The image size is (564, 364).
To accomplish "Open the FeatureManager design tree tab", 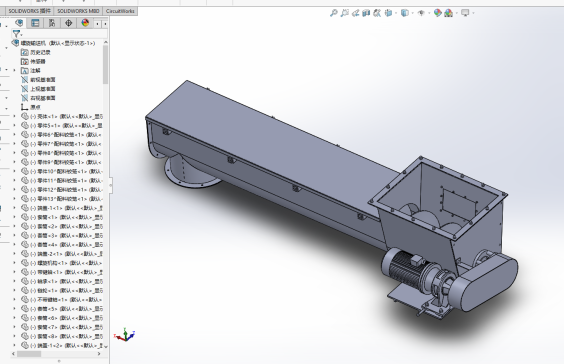I will [19, 23].
